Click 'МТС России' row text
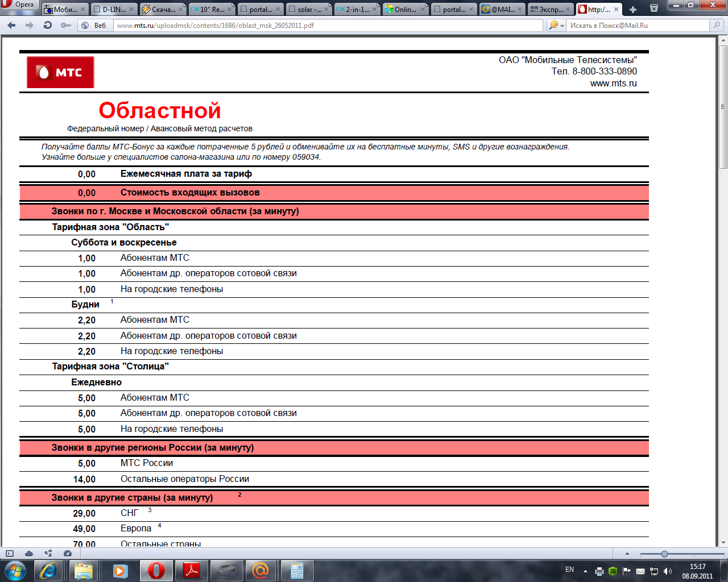Viewport: 728px width, 582px height. [x=147, y=463]
